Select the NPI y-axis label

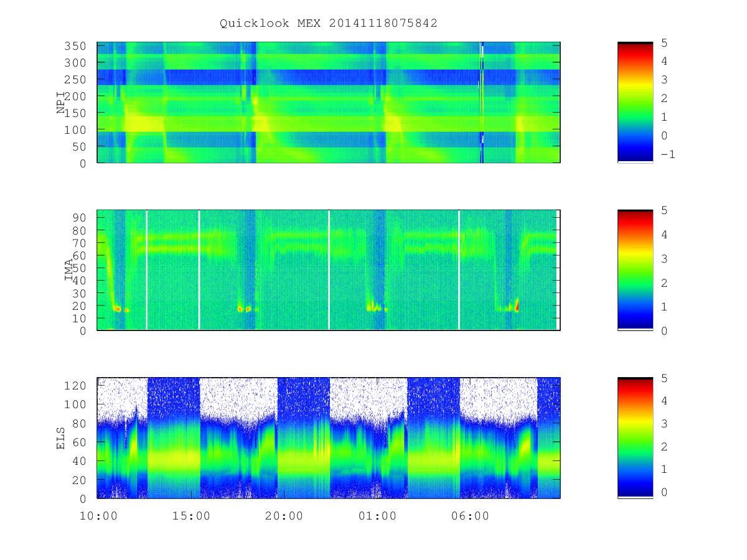click(61, 103)
